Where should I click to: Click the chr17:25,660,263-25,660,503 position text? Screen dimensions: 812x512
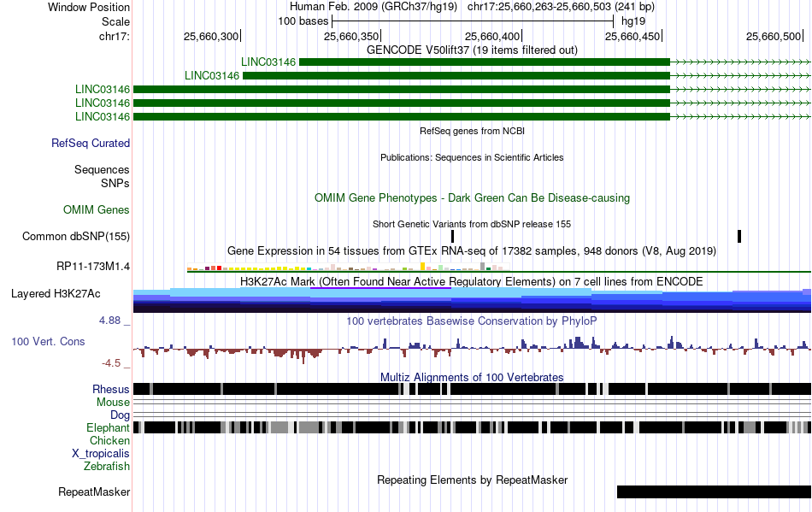tap(561, 7)
